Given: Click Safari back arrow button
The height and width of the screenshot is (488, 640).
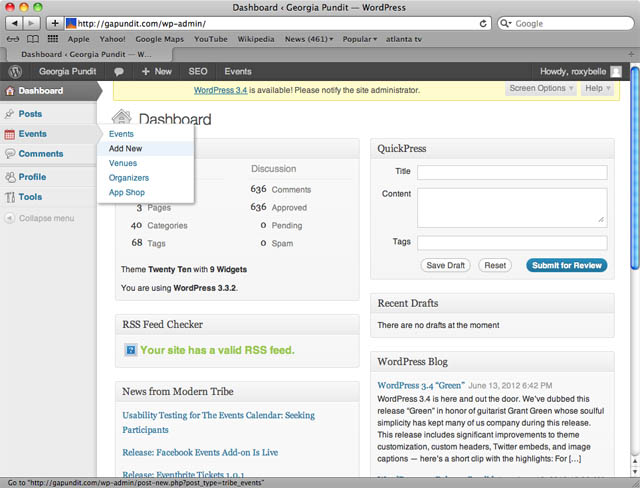Looking at the screenshot, I should pyautogui.click(x=14, y=23).
